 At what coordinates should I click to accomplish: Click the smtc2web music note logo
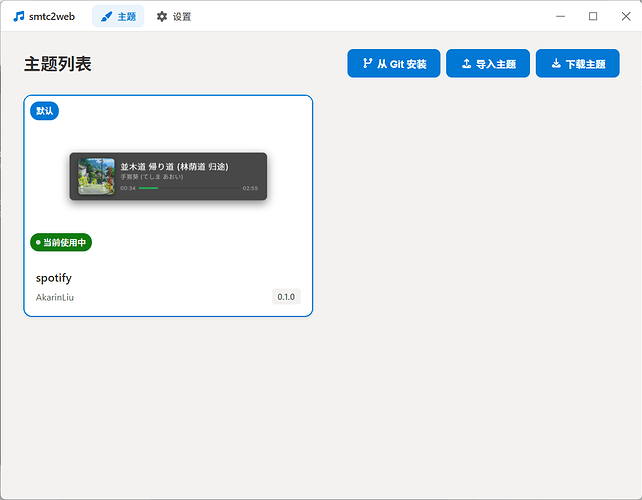pyautogui.click(x=18, y=16)
